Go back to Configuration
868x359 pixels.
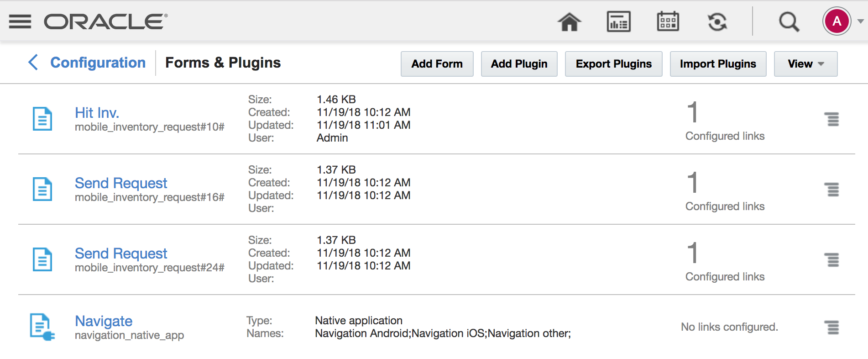88,63
